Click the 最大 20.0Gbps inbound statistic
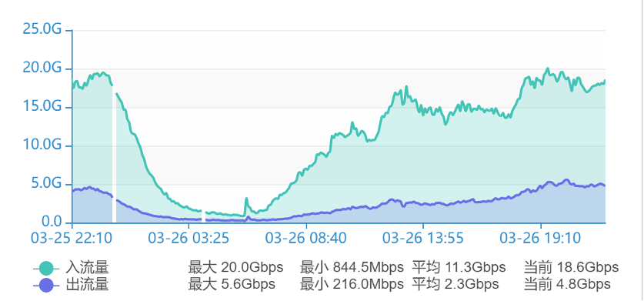 [235, 268]
